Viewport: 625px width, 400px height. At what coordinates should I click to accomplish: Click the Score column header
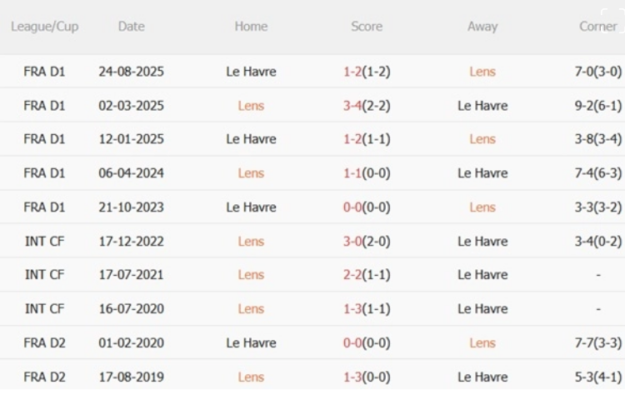point(367,27)
